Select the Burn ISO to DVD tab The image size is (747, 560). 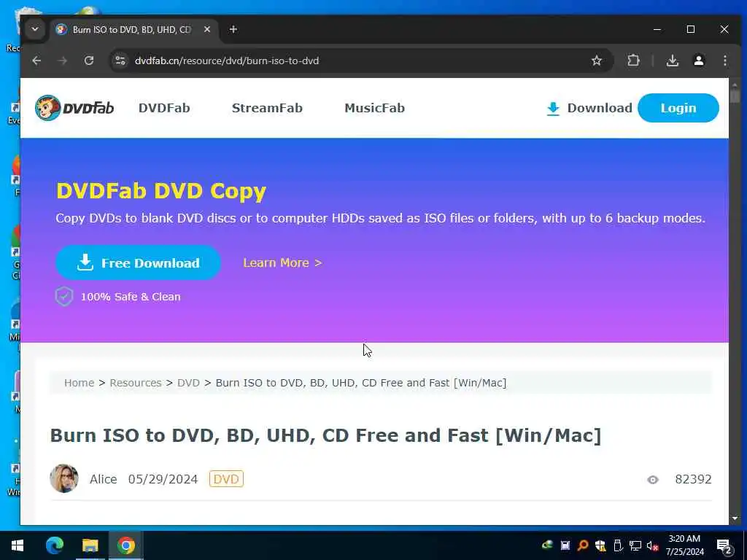pyautogui.click(x=133, y=29)
